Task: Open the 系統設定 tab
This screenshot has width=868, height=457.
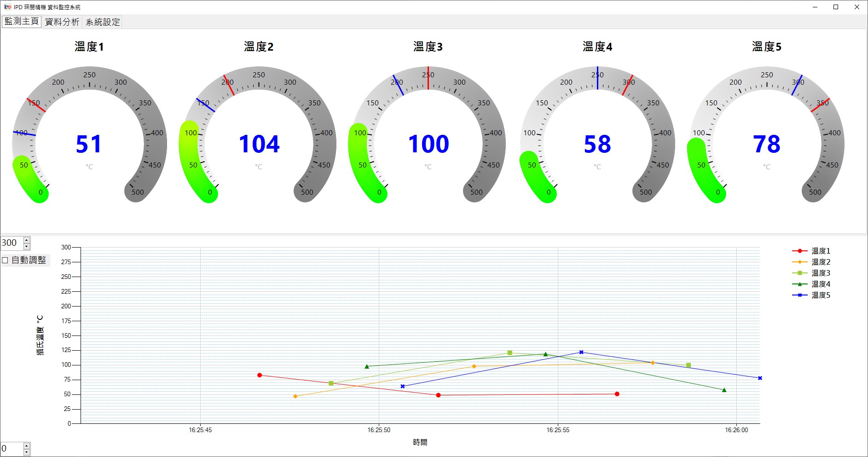Action: [x=103, y=22]
